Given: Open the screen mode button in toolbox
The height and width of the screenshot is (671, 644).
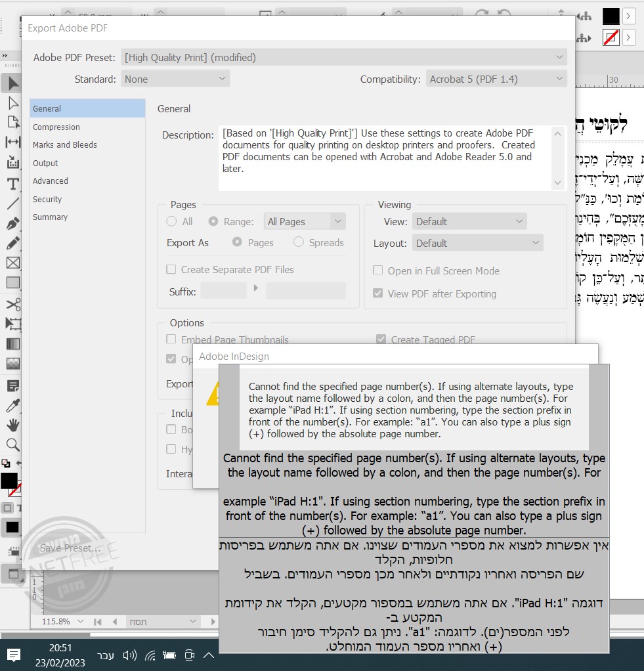Looking at the screenshot, I should tap(13, 574).
